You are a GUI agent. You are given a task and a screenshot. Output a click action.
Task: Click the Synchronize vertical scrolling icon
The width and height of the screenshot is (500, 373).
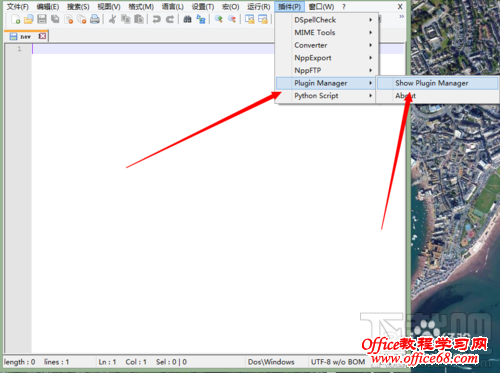[250, 19]
